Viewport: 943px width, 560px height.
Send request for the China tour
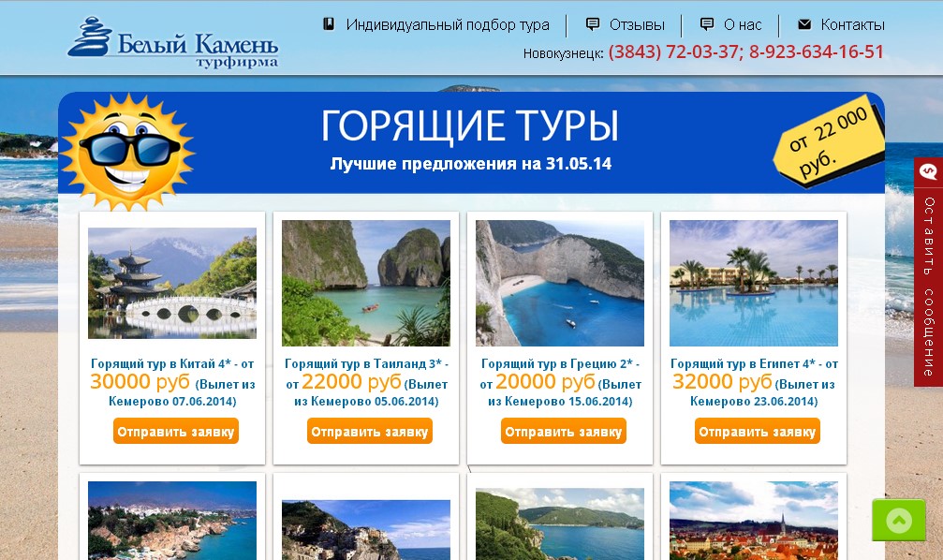pos(176,432)
